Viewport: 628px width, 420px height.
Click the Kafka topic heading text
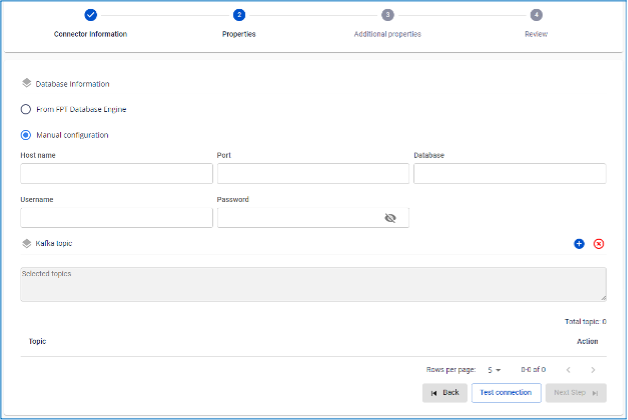tap(54, 243)
